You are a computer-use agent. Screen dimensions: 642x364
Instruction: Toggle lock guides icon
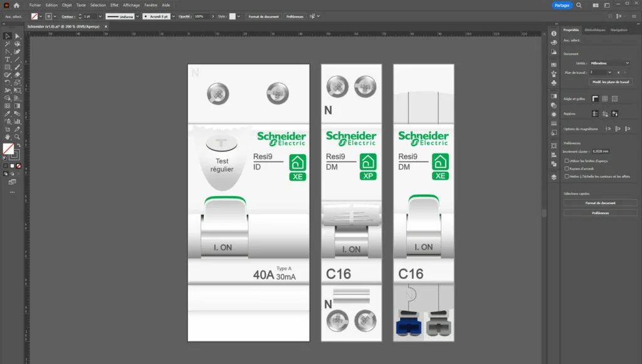tap(605, 113)
